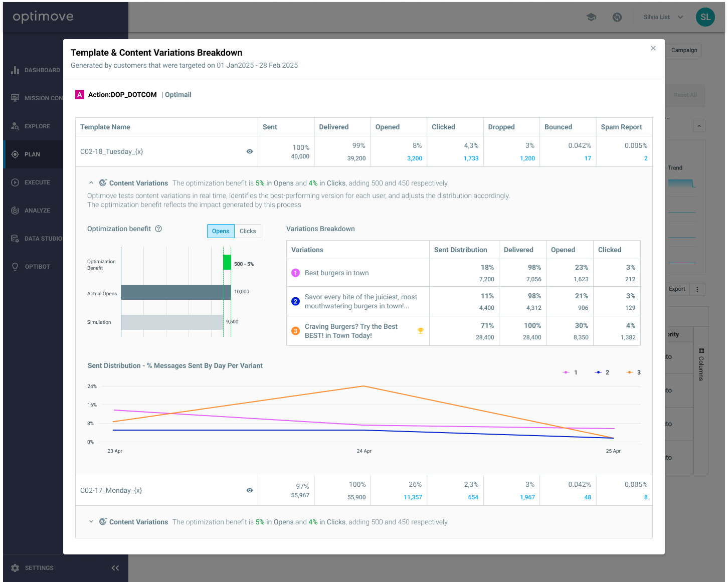
Task: Click the Dashboard icon in sidebar
Action: click(15, 70)
